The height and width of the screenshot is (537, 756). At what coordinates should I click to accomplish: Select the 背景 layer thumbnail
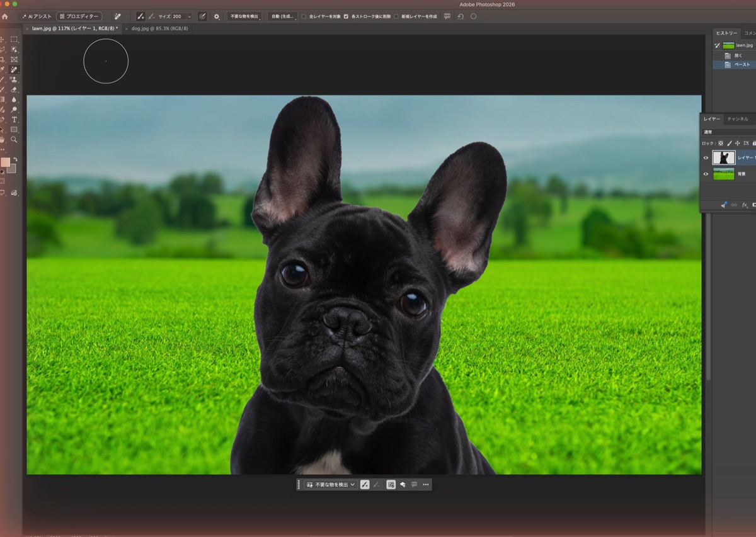724,174
